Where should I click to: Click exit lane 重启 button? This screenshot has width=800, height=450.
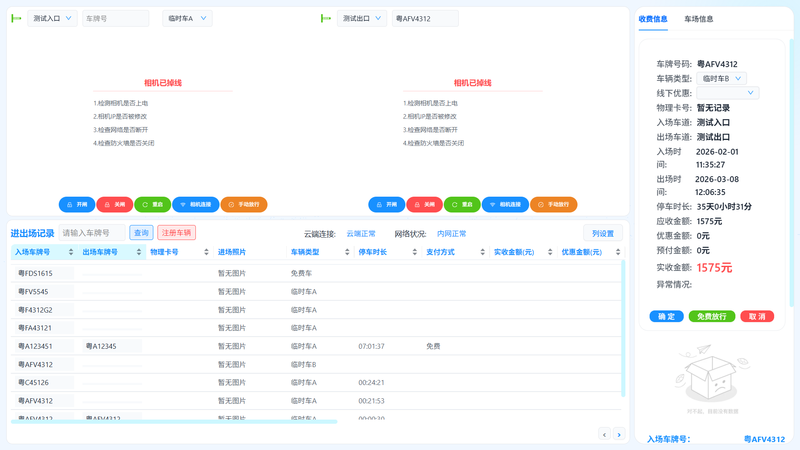(x=462, y=205)
